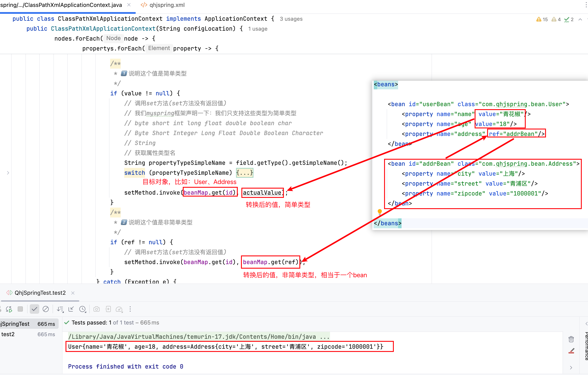Open editor tabs more-options menu

(586, 5)
